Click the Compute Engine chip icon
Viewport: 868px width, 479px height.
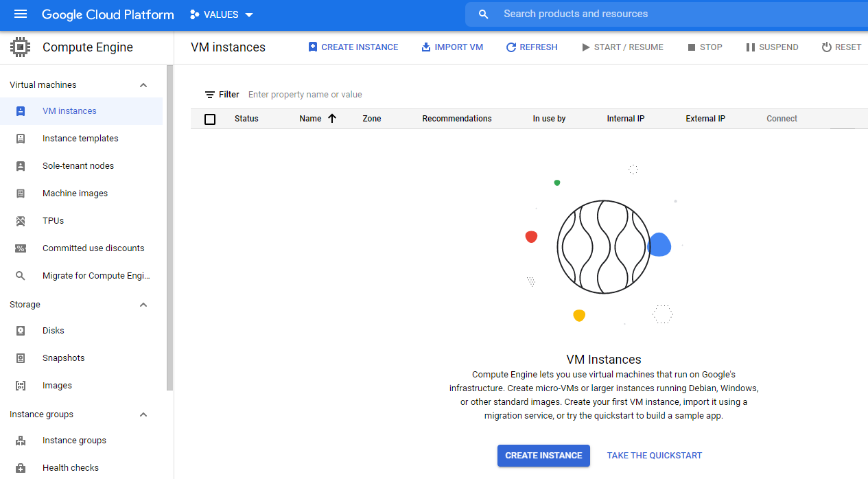21,47
